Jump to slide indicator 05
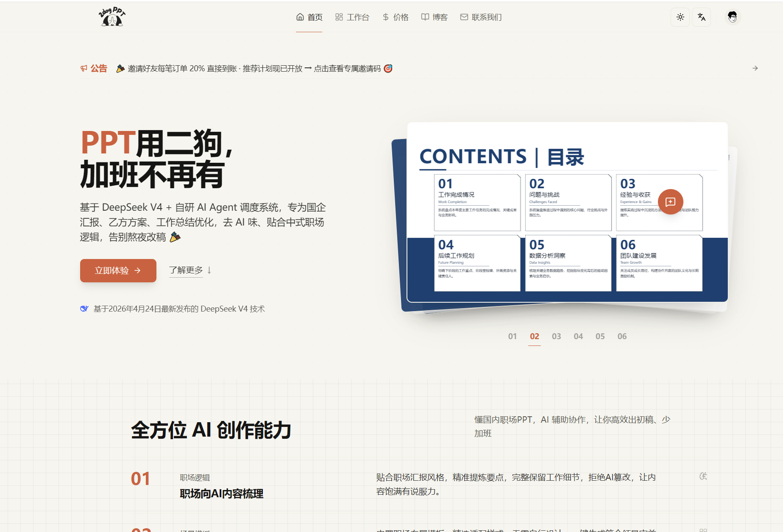Viewport: 783px width, 532px height. [x=600, y=336]
